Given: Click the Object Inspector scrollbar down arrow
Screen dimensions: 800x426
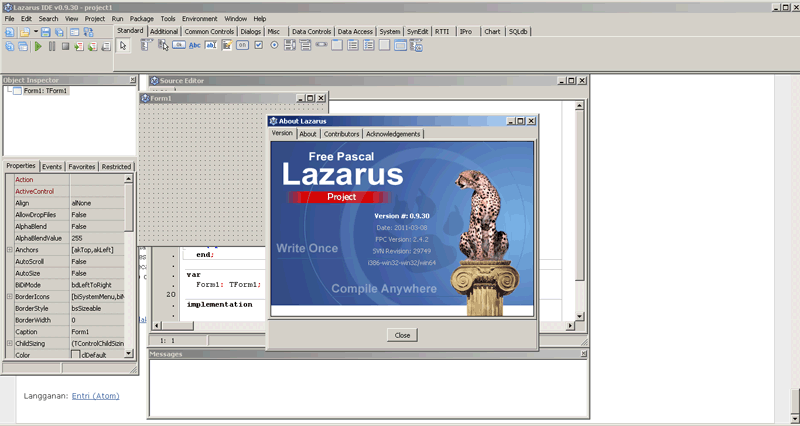Looking at the screenshot, I should (129, 353).
